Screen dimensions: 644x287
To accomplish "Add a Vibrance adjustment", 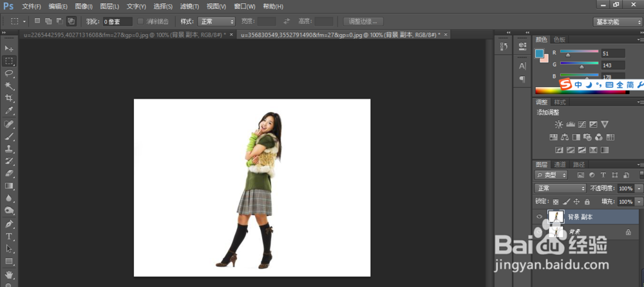I will (x=605, y=124).
